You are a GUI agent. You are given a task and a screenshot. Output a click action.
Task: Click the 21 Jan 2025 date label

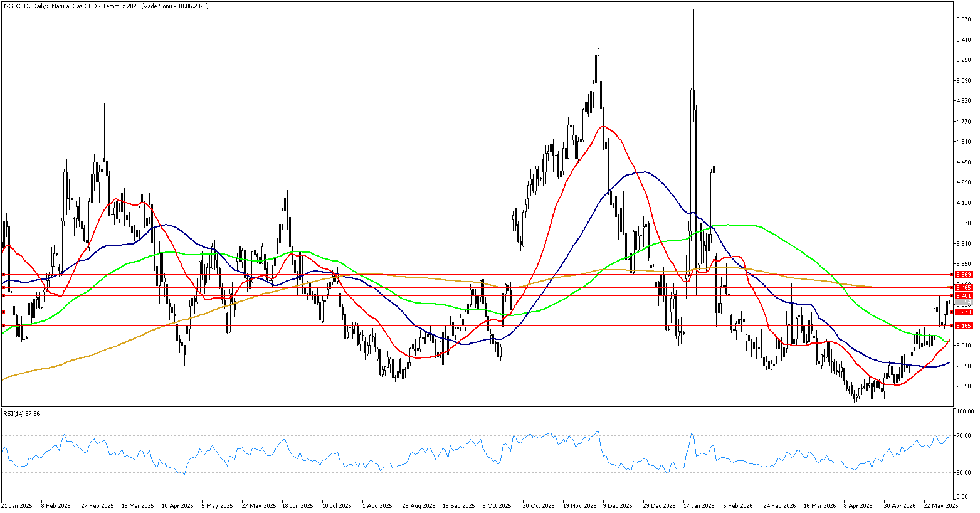(17, 505)
